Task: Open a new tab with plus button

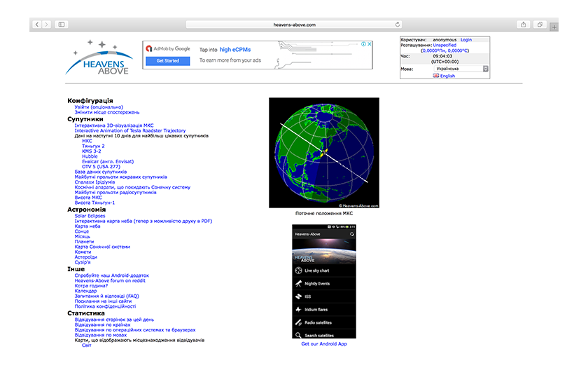Action: [554, 27]
